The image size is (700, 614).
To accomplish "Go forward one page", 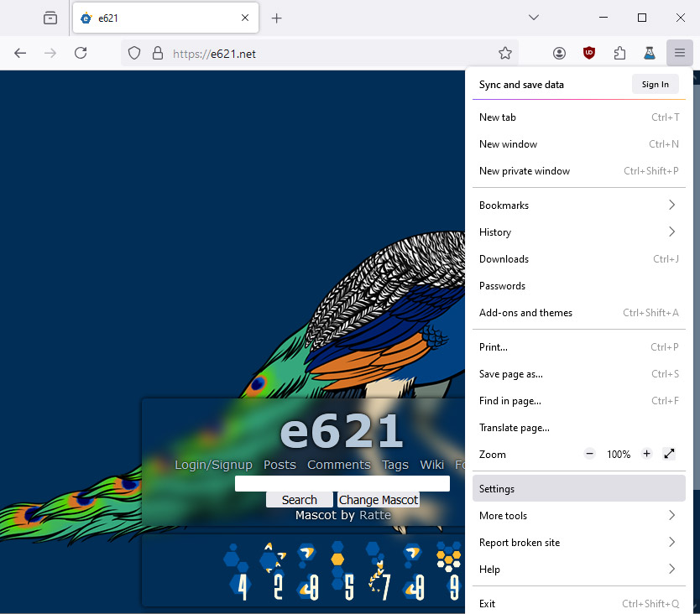I will pos(50,54).
